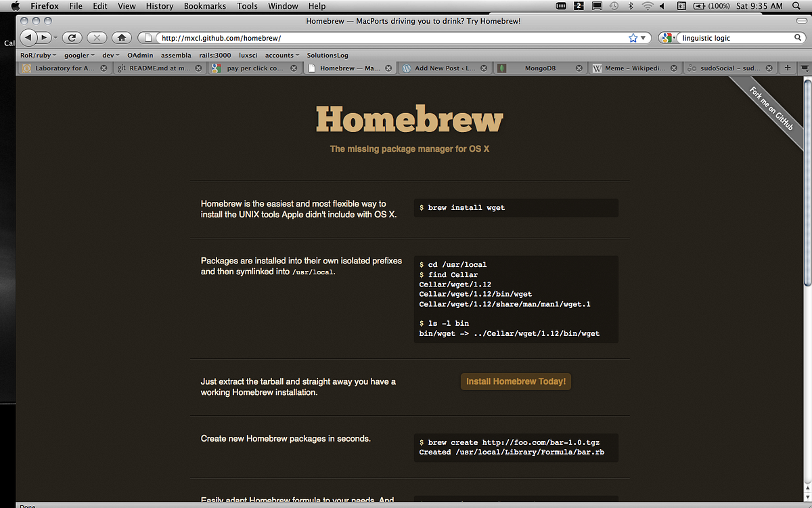Open Spotlight search in the menu bar
This screenshot has height=508, width=812.
[796, 5]
